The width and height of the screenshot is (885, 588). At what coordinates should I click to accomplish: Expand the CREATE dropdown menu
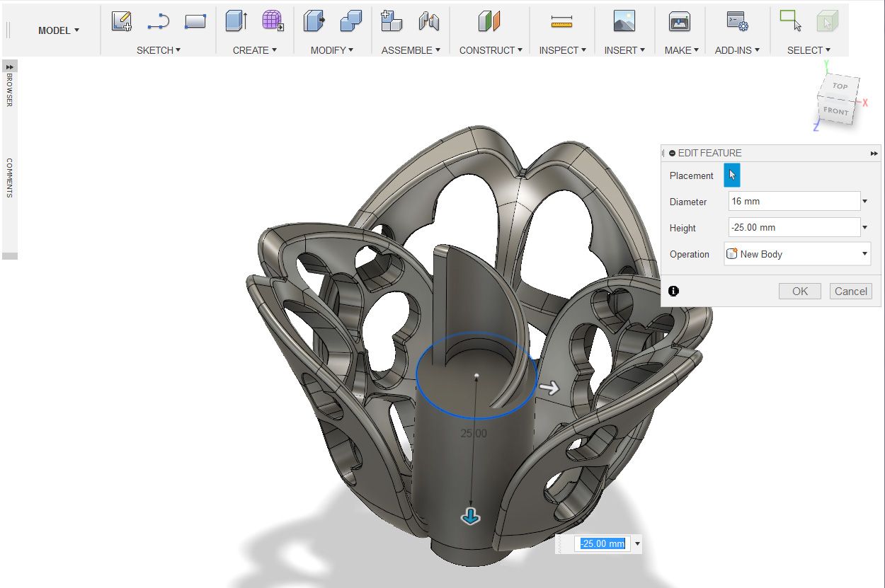[253, 50]
